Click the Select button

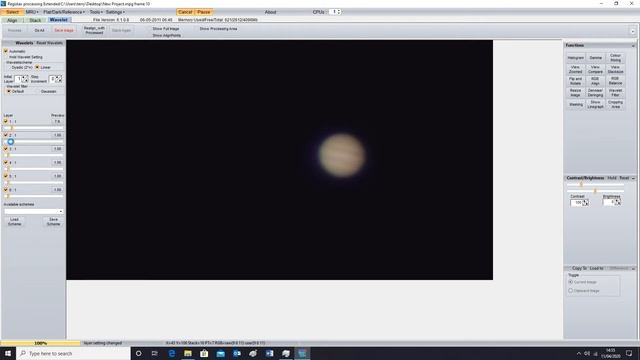12,12
